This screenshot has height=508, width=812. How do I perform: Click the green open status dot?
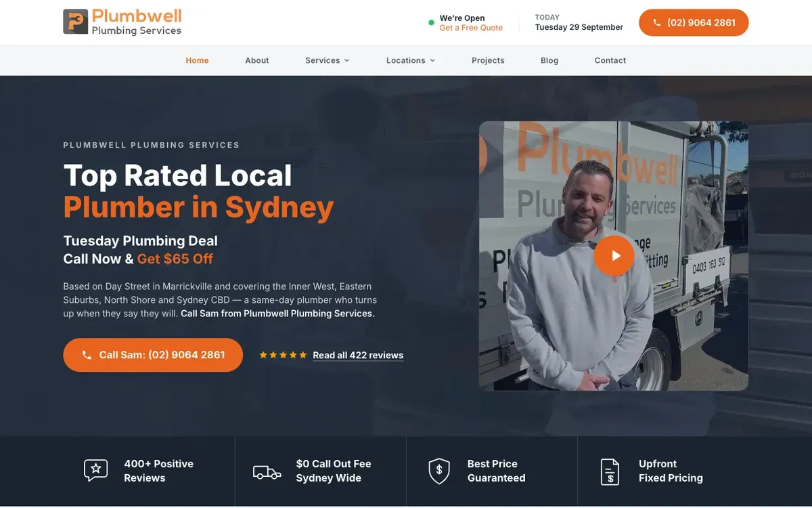pos(431,23)
